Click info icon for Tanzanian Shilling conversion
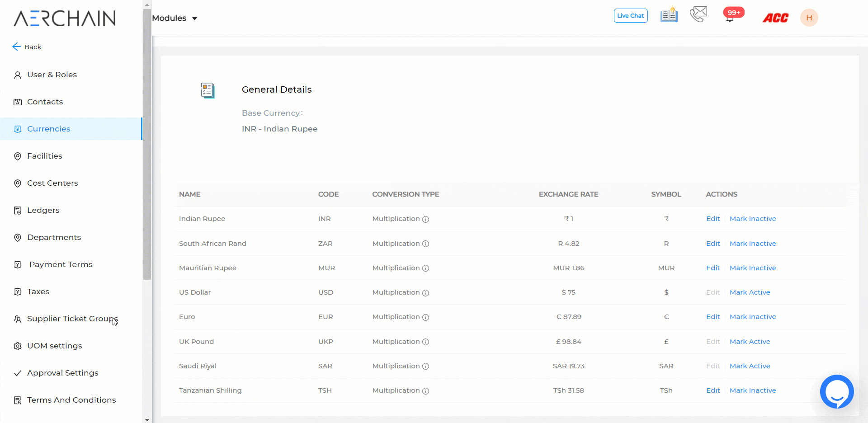This screenshot has width=868, height=423. [x=425, y=391]
